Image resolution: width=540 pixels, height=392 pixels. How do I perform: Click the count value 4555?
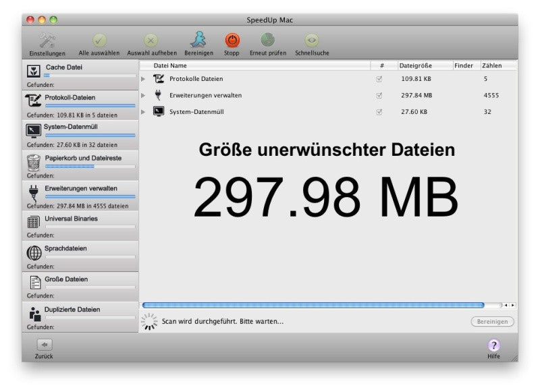click(491, 95)
